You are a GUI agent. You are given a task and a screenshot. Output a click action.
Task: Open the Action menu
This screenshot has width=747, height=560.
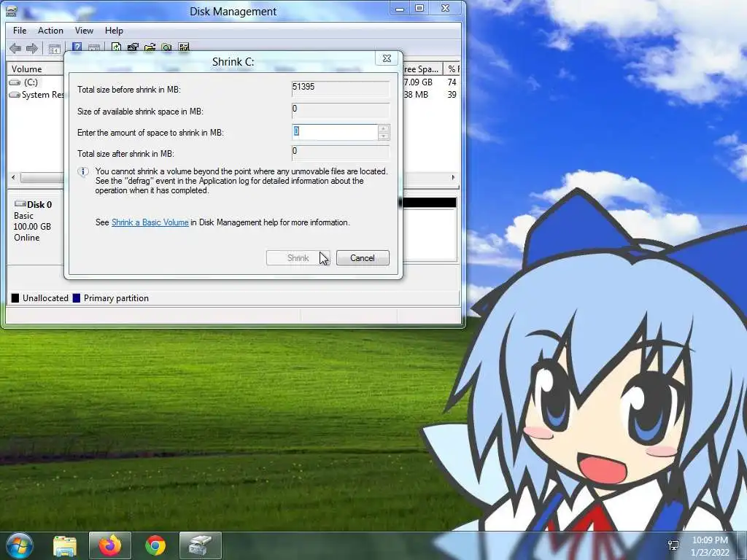coord(50,31)
